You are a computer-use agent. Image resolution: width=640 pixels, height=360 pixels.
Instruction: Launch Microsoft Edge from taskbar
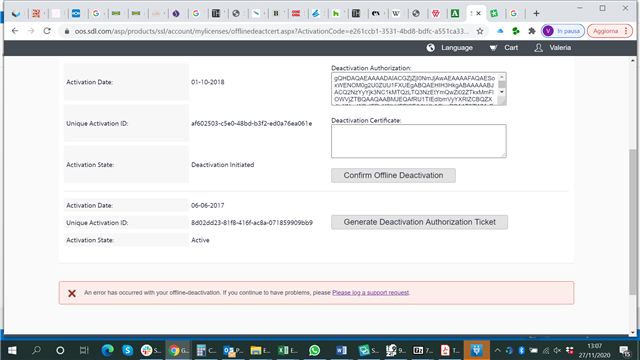[x=107, y=350]
